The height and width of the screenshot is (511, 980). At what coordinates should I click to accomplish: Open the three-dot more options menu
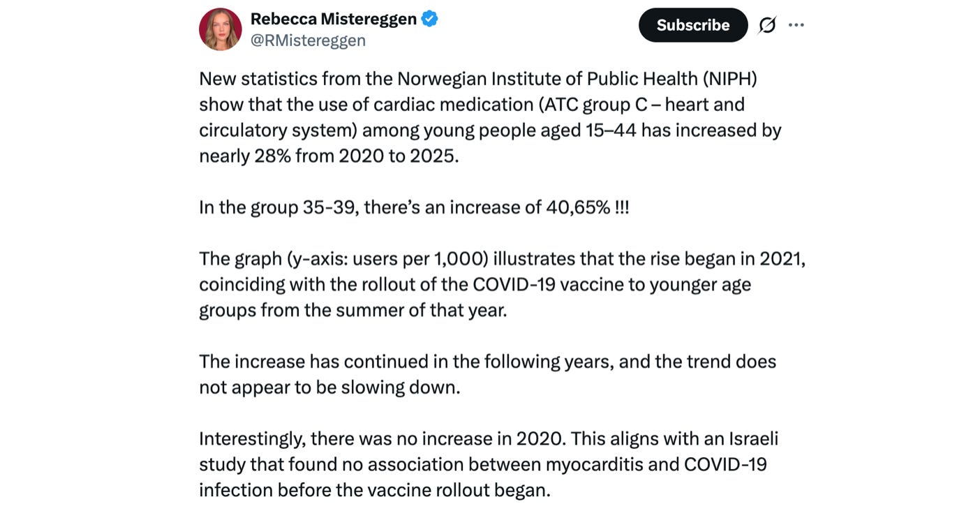pyautogui.click(x=796, y=25)
